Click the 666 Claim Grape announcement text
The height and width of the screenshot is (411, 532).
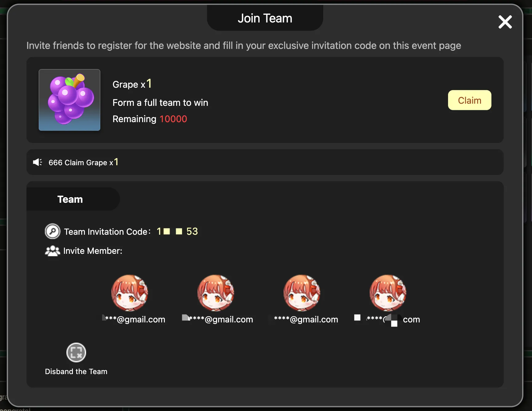(x=84, y=162)
